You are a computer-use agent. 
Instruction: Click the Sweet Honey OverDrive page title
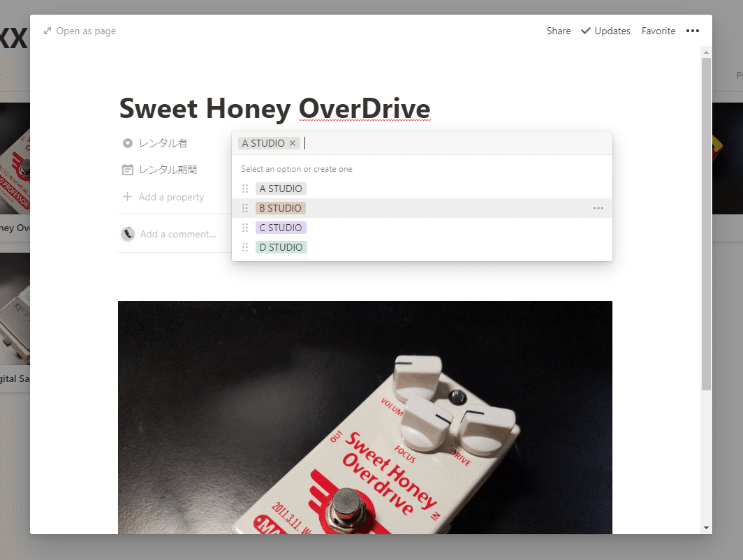tap(275, 108)
